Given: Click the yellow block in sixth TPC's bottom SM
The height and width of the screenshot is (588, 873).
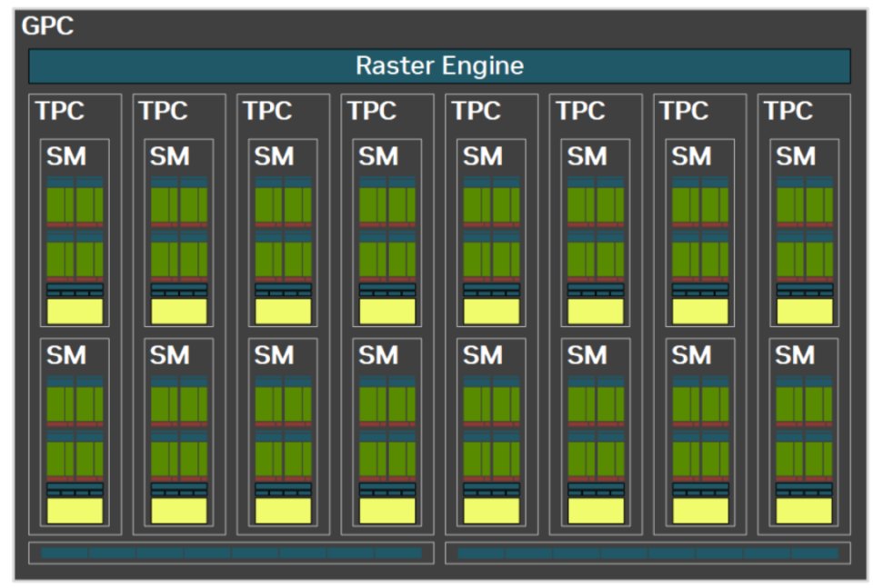Looking at the screenshot, I should pyautogui.click(x=596, y=511).
